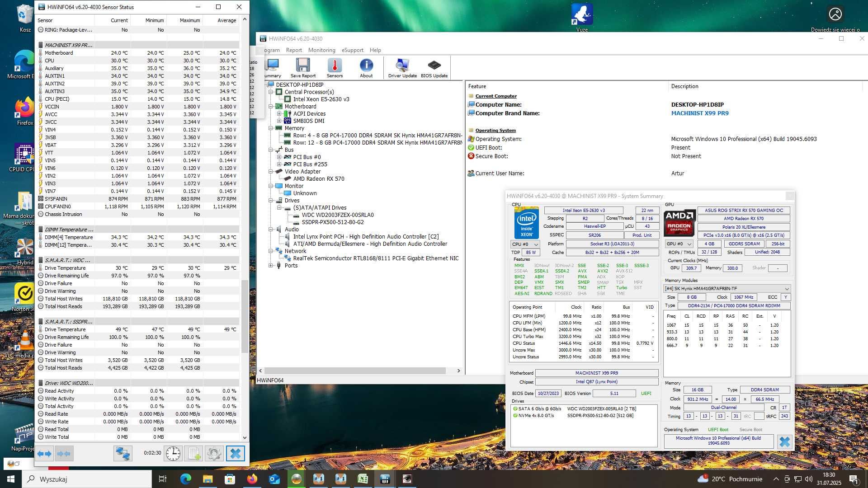
Task: Open the About toolbar button
Action: [366, 68]
